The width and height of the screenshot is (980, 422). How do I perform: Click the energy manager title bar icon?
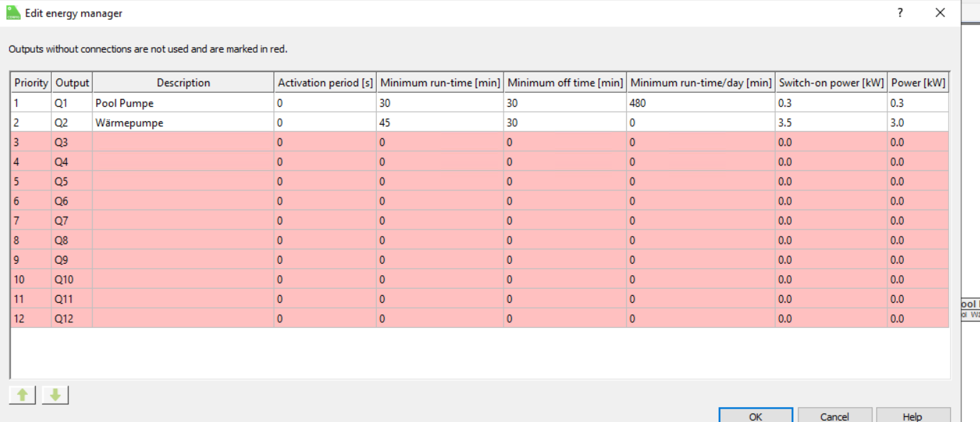coord(14,13)
